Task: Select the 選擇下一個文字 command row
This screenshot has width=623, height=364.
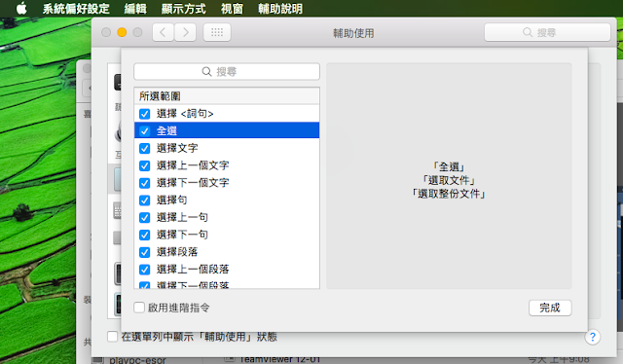Action: point(227,183)
